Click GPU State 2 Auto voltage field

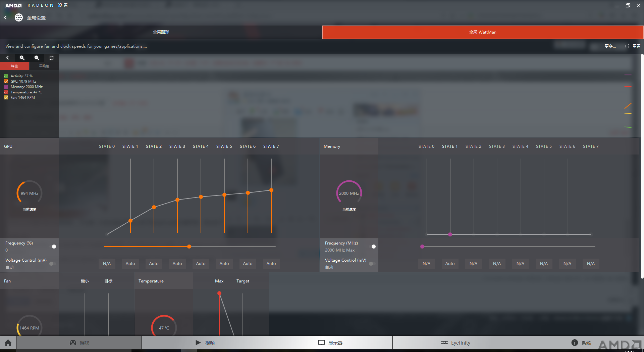pyautogui.click(x=154, y=264)
